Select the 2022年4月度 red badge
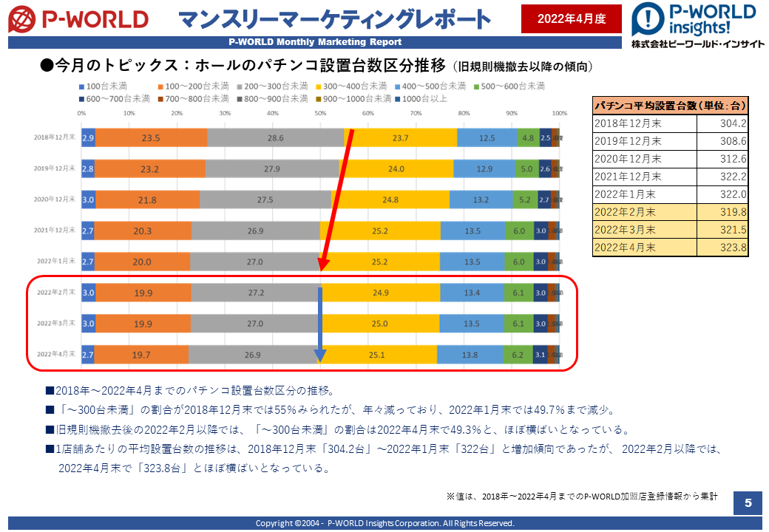This screenshot has width=769, height=532. (572, 18)
